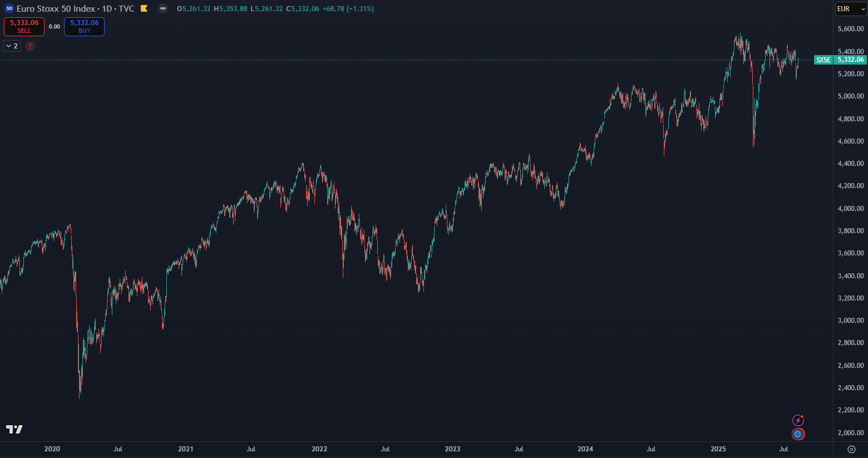Click the change value +68.78 (+1.31%)
The image size is (868, 458).
[x=348, y=9]
